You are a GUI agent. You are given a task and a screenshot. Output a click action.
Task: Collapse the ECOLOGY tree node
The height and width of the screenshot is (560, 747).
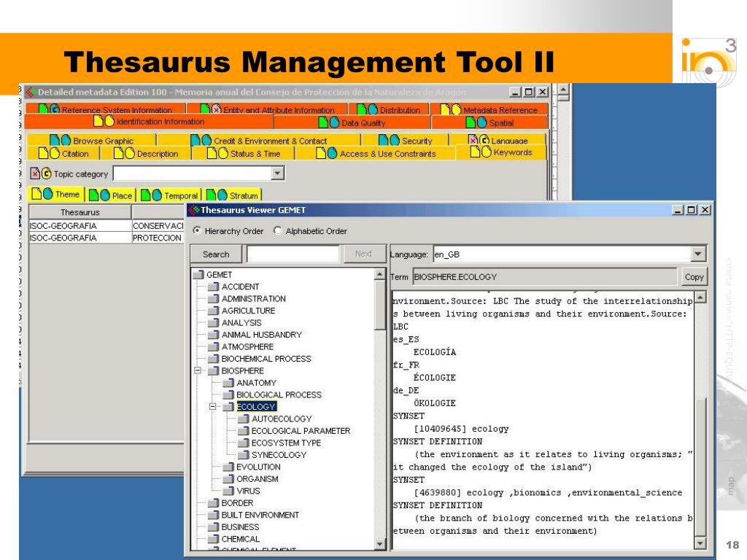(212, 407)
